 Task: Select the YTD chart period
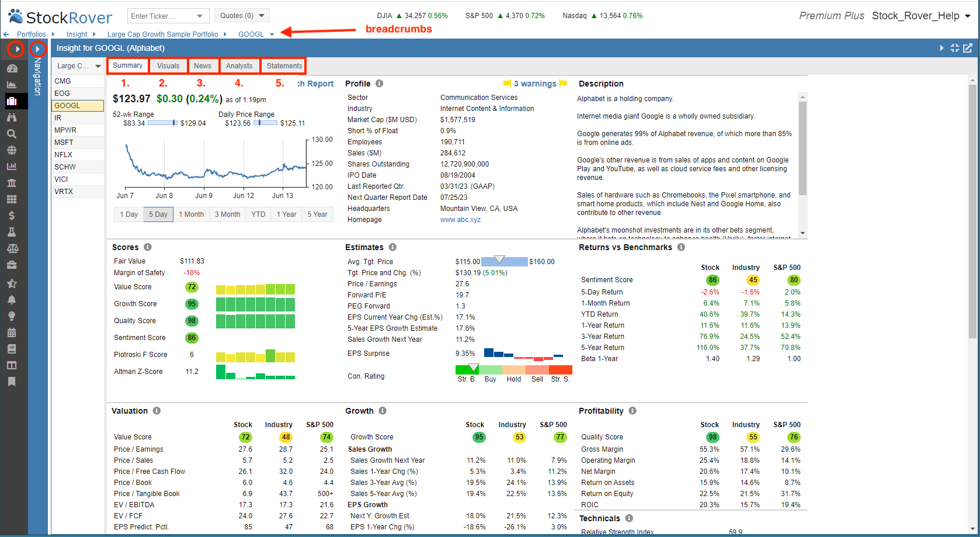tap(258, 214)
